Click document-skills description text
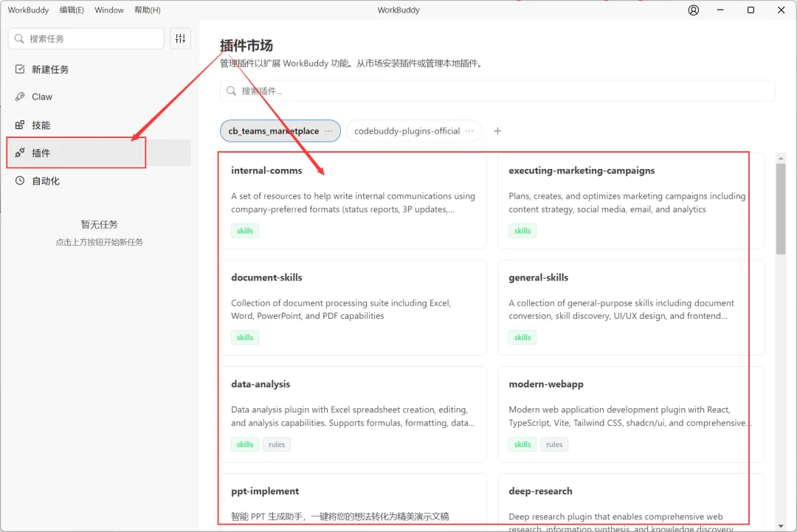Viewport: 797px width, 532px height. [341, 309]
